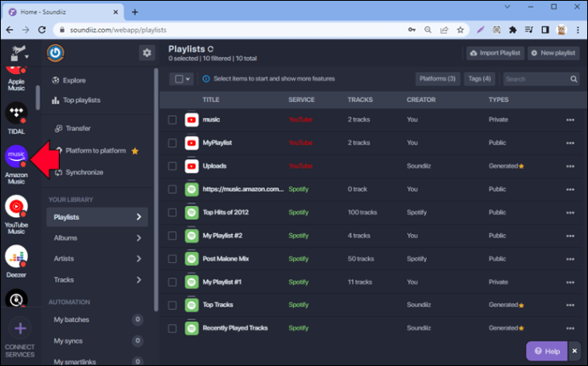Screen dimensions: 588x366
Task: Open the Chrome tab search chevron
Action: tap(507, 7)
